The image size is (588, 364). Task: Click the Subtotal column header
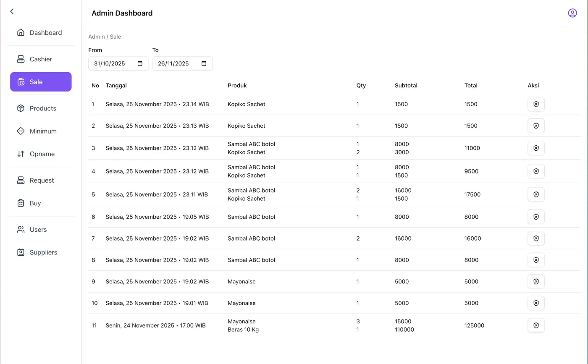coord(406,85)
